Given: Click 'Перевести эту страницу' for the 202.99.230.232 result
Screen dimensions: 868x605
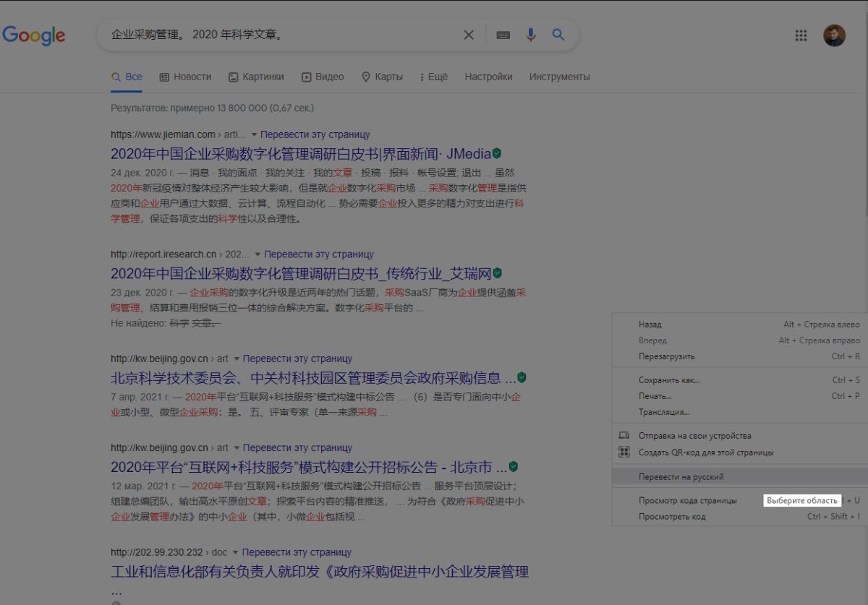Looking at the screenshot, I should click(x=298, y=552).
